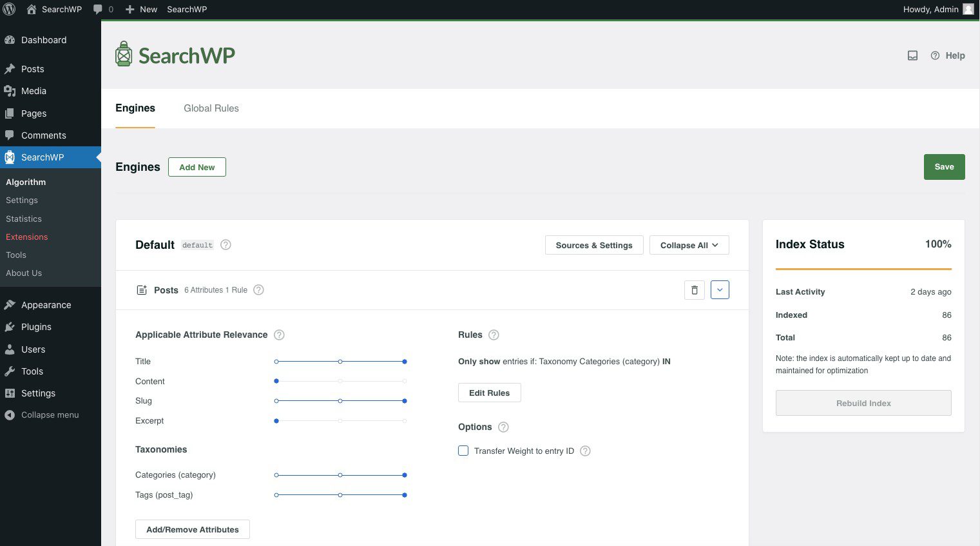980x546 pixels.
Task: Open the notifications inbox icon near Help
Action: pos(912,55)
